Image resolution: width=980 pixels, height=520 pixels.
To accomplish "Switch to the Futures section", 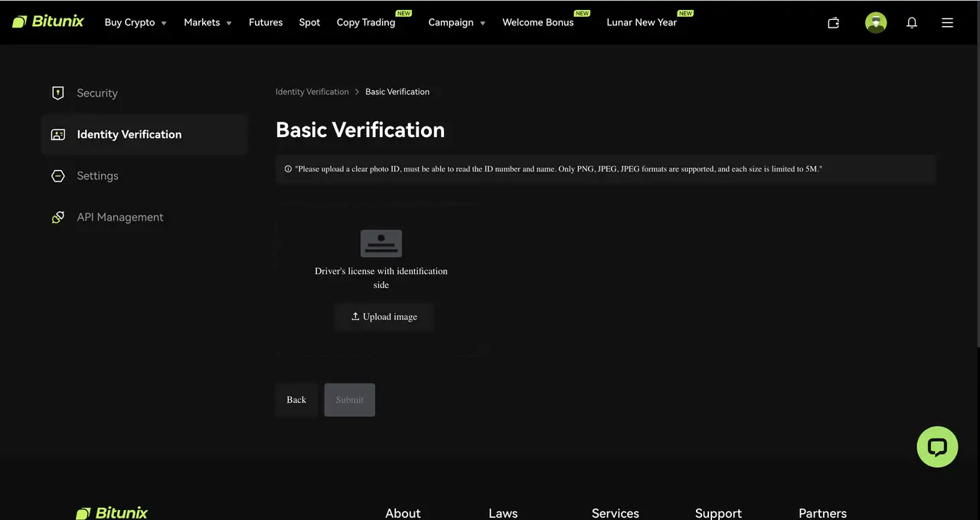I will coord(266,22).
